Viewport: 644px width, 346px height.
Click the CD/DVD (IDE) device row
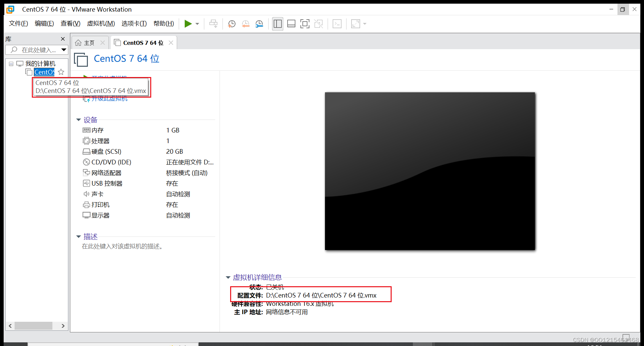(148, 162)
